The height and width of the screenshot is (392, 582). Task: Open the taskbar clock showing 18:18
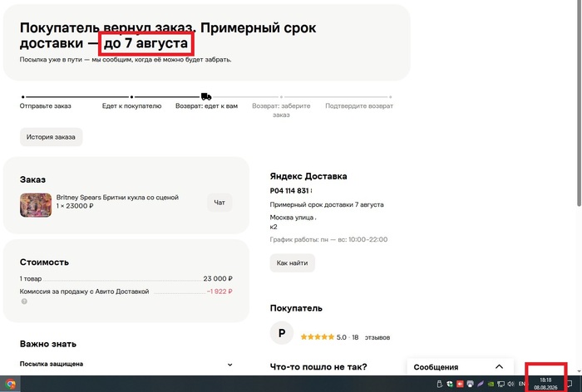click(545, 384)
